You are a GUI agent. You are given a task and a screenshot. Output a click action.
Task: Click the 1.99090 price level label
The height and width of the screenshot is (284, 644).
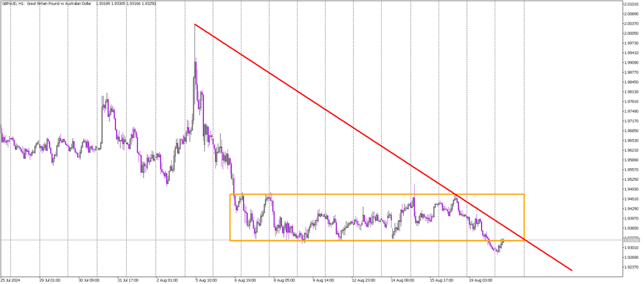632,63
